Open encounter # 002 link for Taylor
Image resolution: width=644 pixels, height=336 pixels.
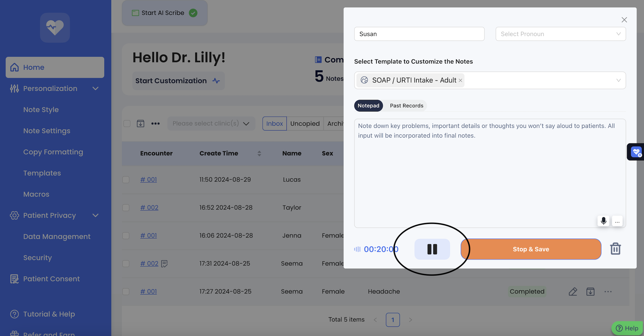coord(149,208)
